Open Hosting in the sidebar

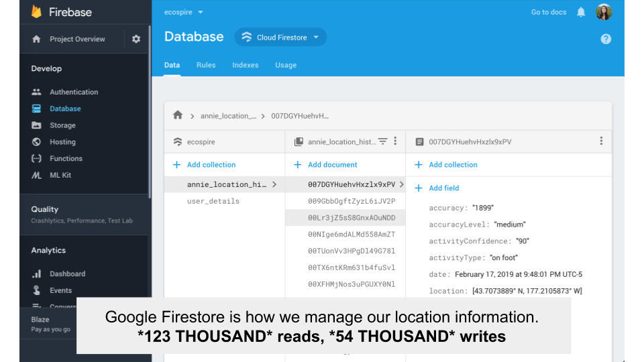[63, 141]
